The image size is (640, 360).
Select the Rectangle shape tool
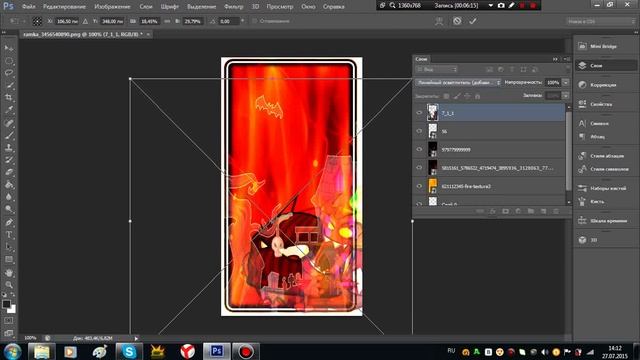[x=9, y=259]
